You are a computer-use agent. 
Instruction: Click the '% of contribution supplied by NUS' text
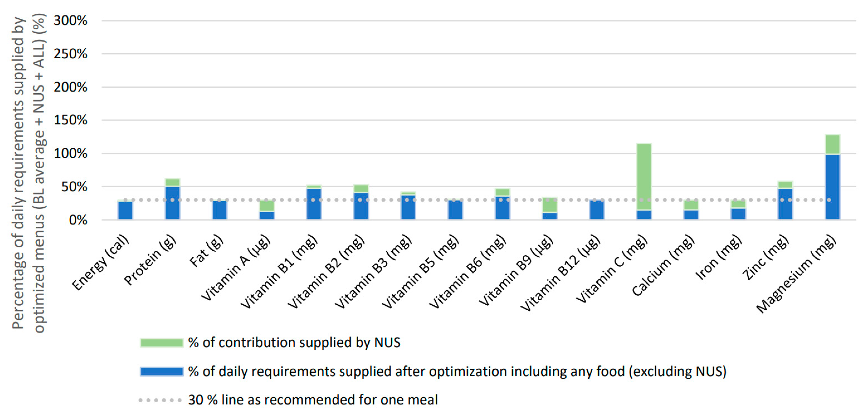[294, 343]
